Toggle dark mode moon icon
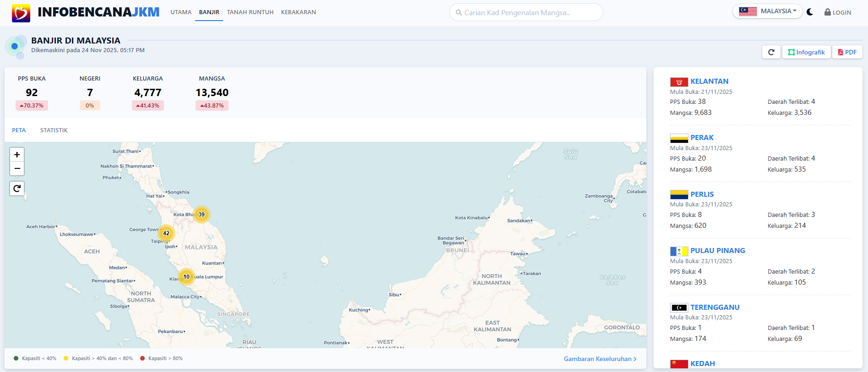Viewport: 868px width, 372px height. click(x=810, y=12)
